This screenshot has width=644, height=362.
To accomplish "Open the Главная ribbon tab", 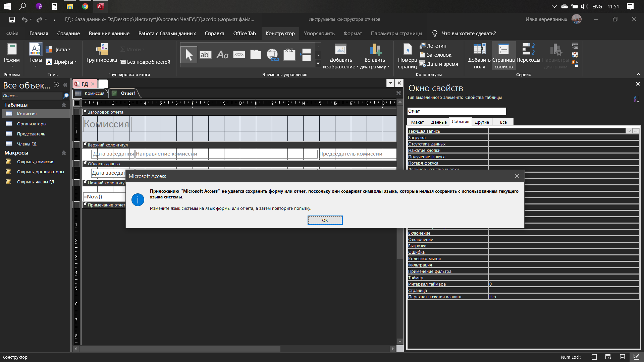I will pos(39,34).
